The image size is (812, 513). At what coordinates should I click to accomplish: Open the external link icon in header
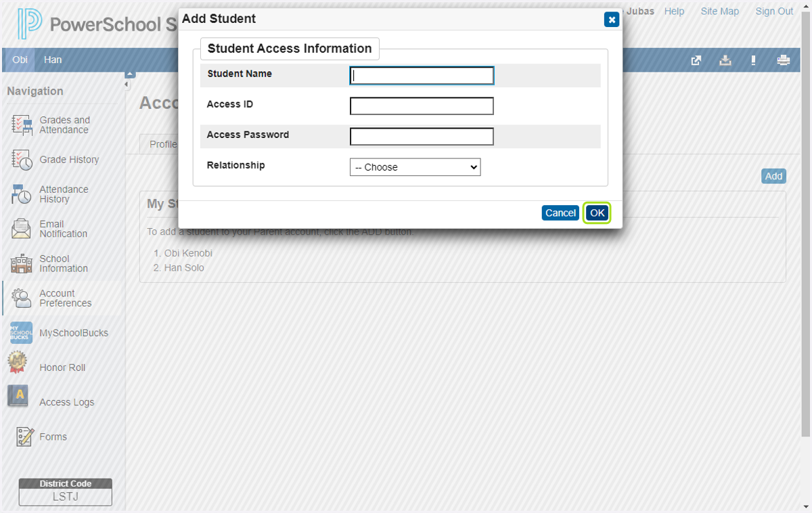[696, 60]
